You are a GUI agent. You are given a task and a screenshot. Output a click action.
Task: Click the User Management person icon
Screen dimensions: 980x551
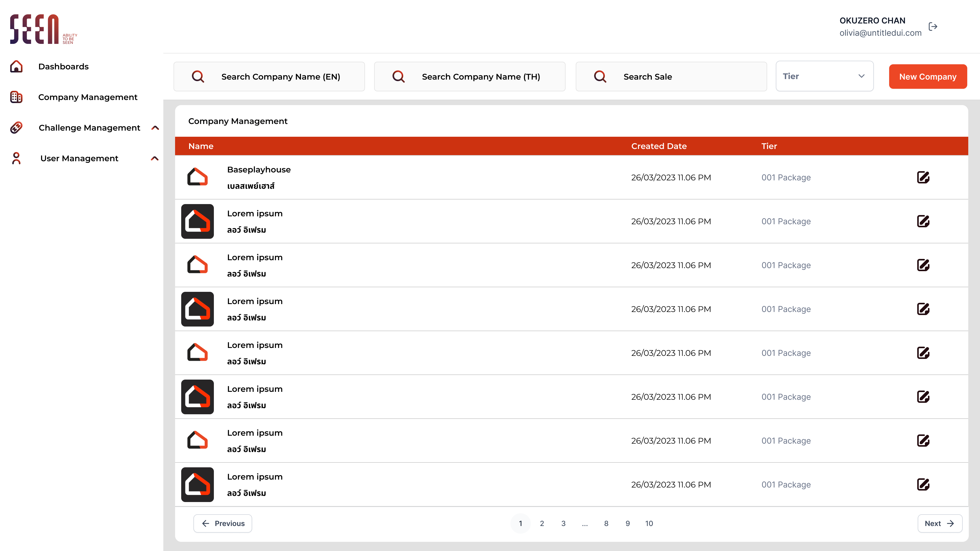[16, 158]
